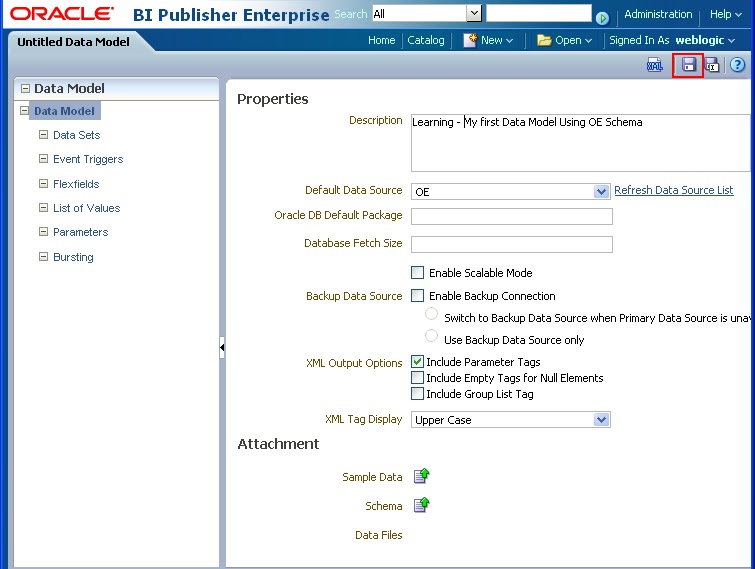Click the New document star icon
755x569 pixels.
click(470, 40)
